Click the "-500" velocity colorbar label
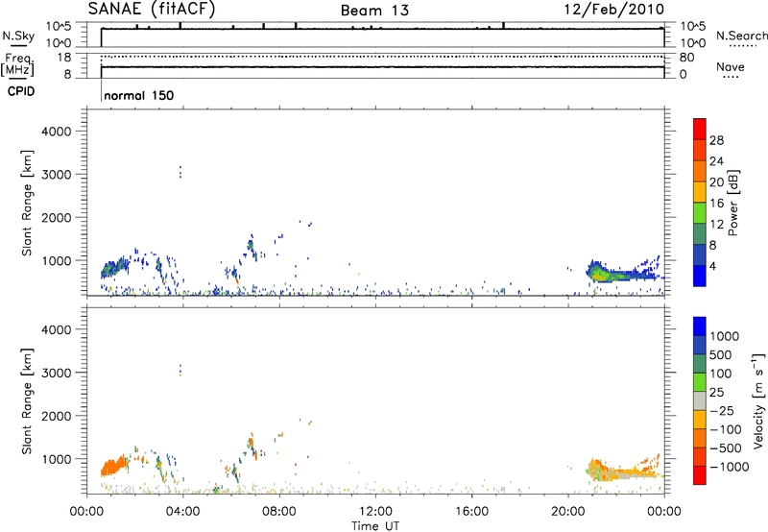This screenshot has width=768, height=532. click(x=726, y=447)
